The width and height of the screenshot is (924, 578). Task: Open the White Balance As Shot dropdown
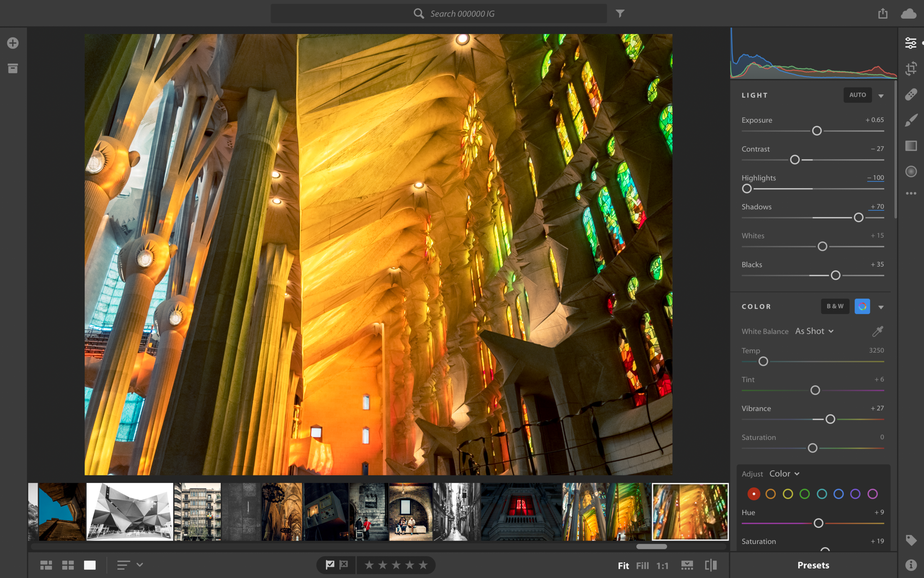(x=814, y=331)
